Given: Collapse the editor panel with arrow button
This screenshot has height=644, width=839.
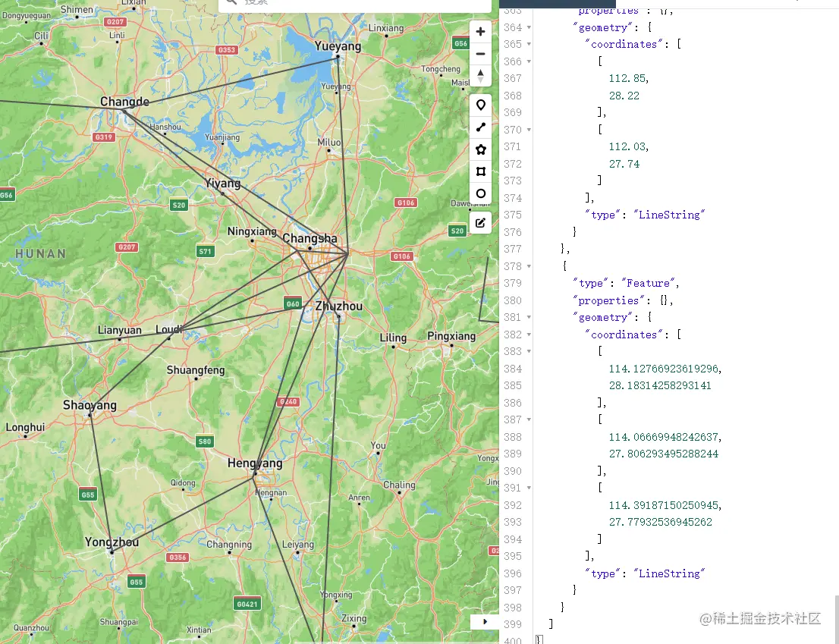Looking at the screenshot, I should tap(485, 621).
